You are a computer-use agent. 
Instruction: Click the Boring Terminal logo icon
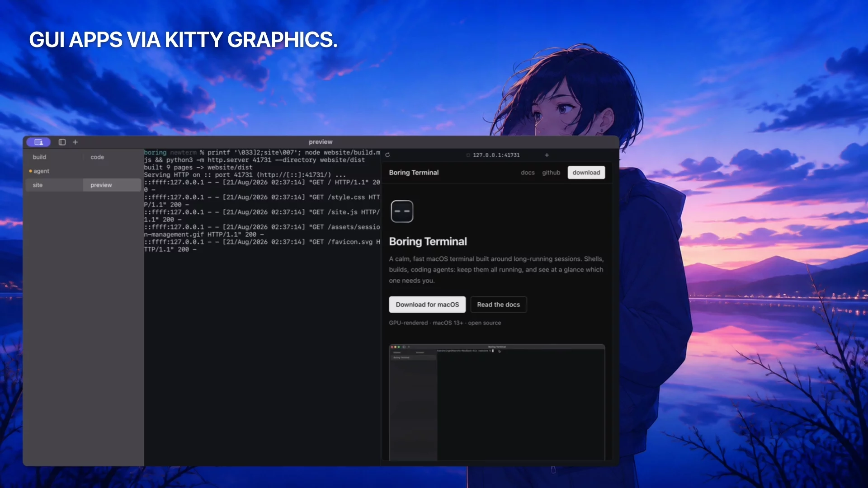point(402,211)
